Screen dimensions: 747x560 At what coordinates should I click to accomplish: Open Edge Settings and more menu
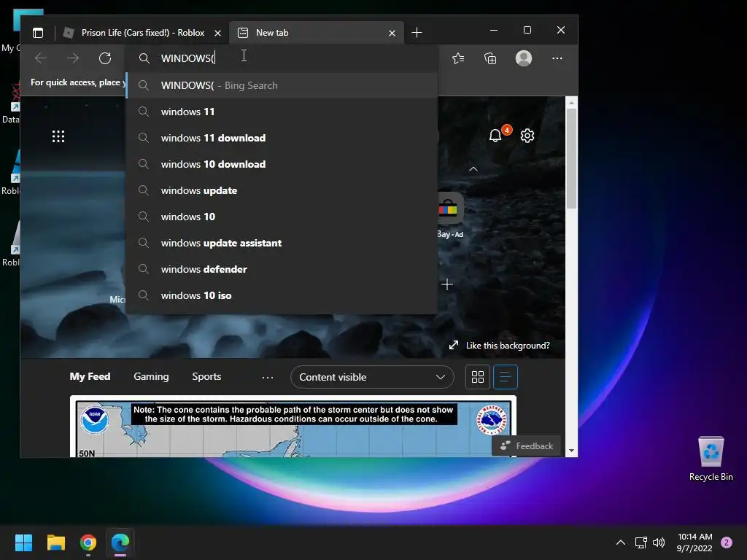pyautogui.click(x=557, y=58)
